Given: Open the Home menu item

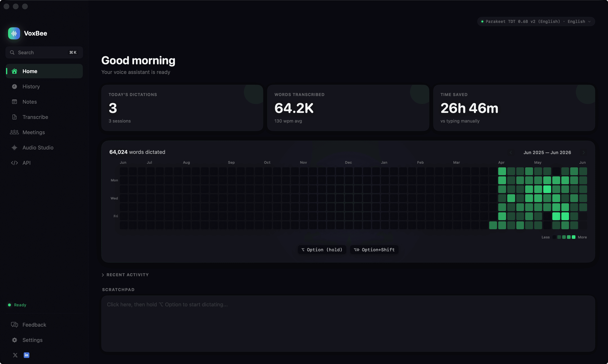Looking at the screenshot, I should coord(44,71).
